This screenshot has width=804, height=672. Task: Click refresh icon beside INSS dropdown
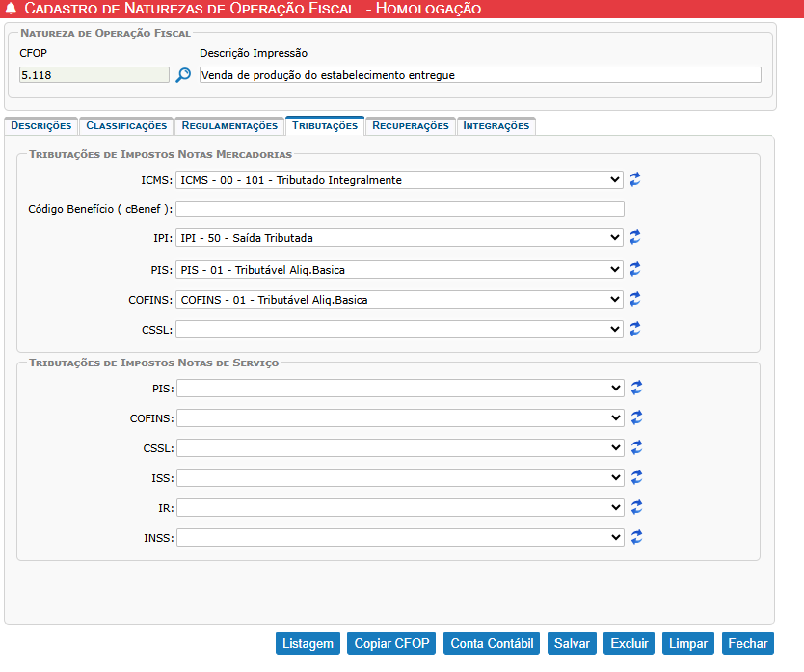(636, 537)
